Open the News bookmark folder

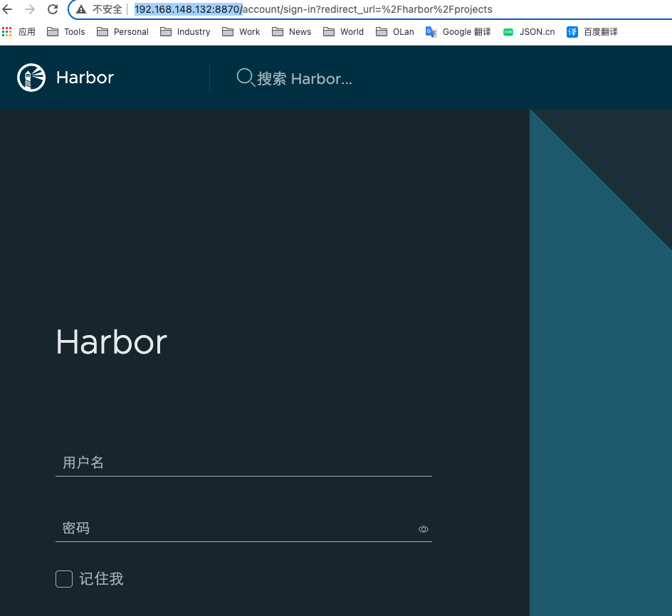click(292, 32)
